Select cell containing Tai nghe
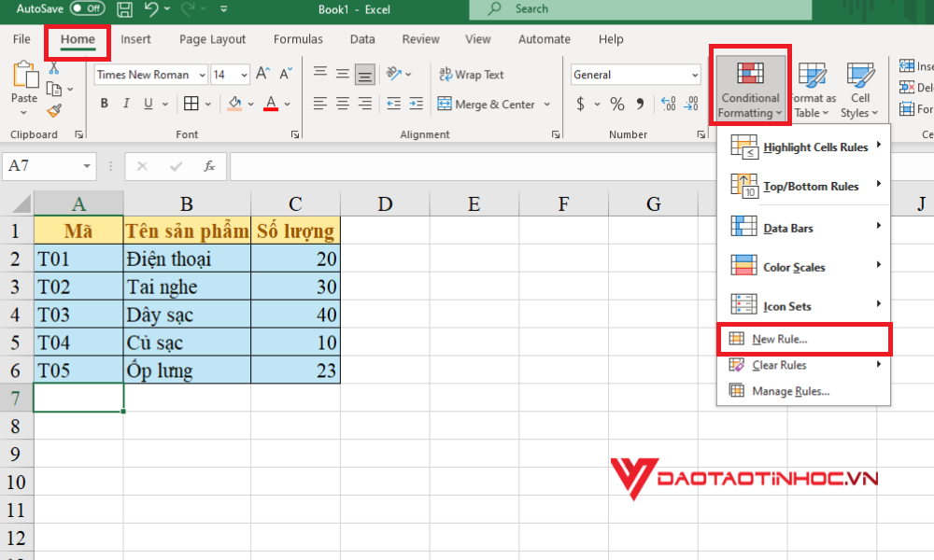The height and width of the screenshot is (560, 934). (187, 287)
